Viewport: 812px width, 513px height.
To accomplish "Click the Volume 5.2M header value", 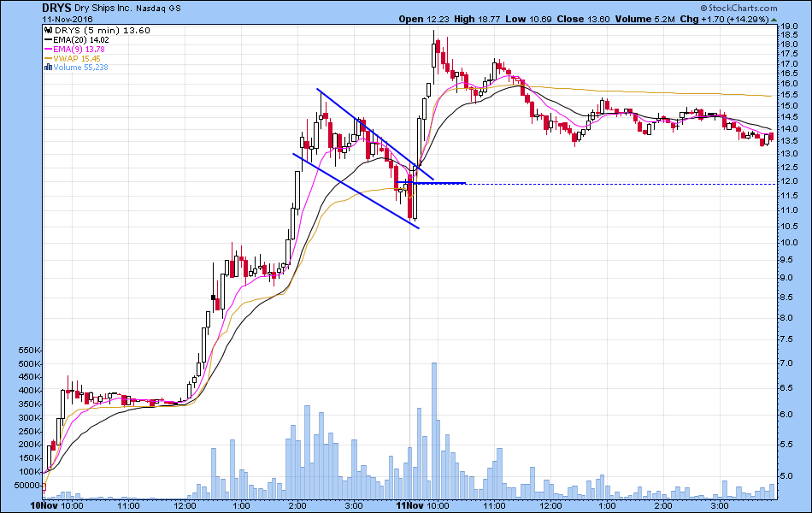I will pyautogui.click(x=644, y=19).
